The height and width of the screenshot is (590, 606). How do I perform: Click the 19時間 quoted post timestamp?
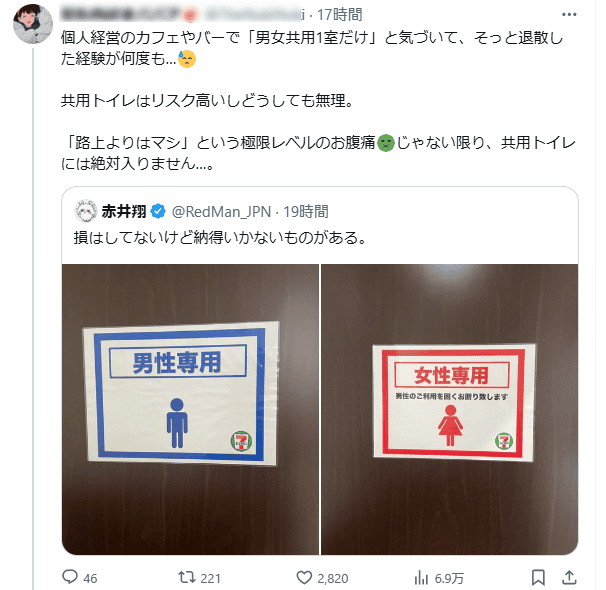(x=306, y=212)
